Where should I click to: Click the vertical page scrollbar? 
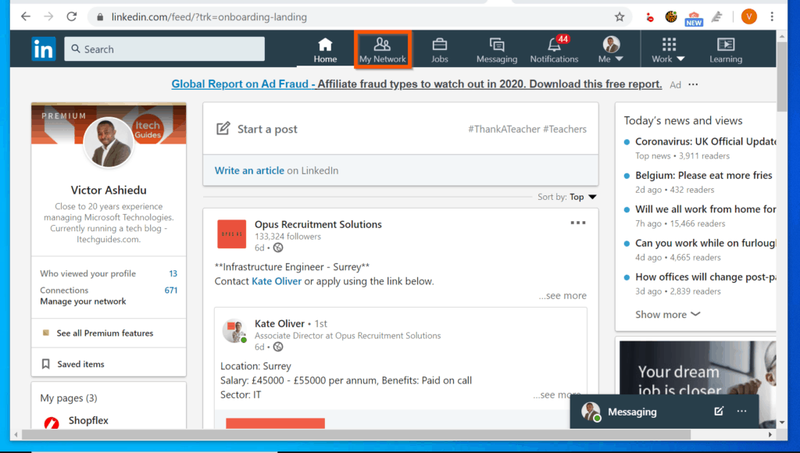782,77
